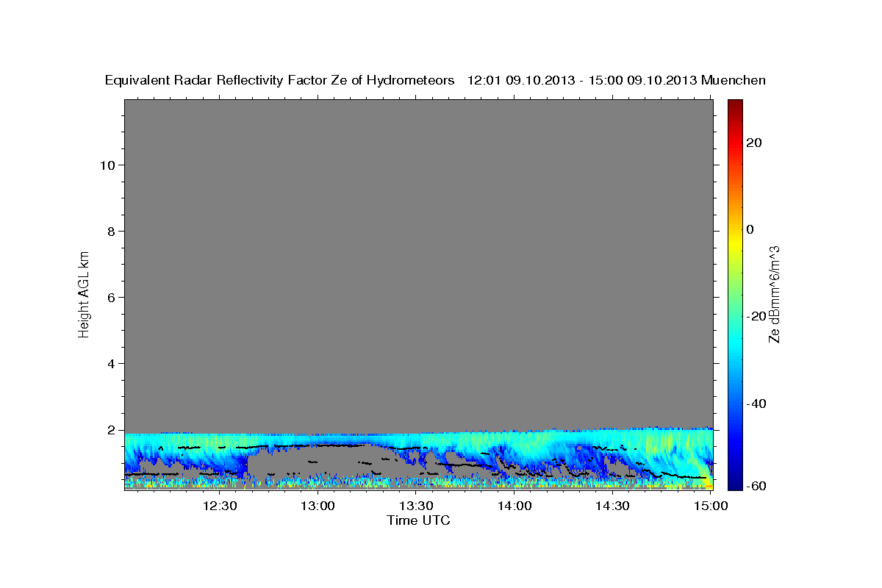Click the height axis label '4'

tap(110, 364)
